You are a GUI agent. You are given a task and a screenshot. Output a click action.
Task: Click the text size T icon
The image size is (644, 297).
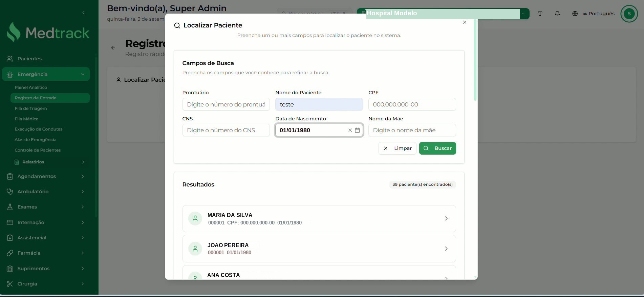[x=540, y=14]
